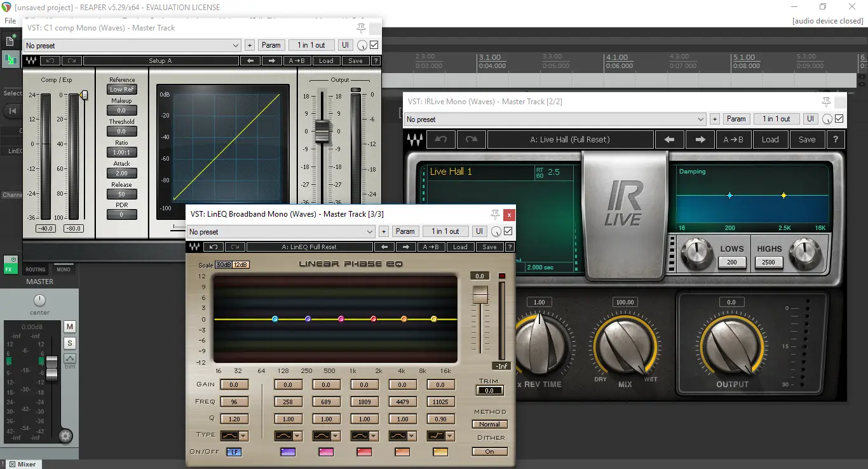Open the LinEQ preset dropdown
The width and height of the screenshot is (868, 469).
[281, 231]
